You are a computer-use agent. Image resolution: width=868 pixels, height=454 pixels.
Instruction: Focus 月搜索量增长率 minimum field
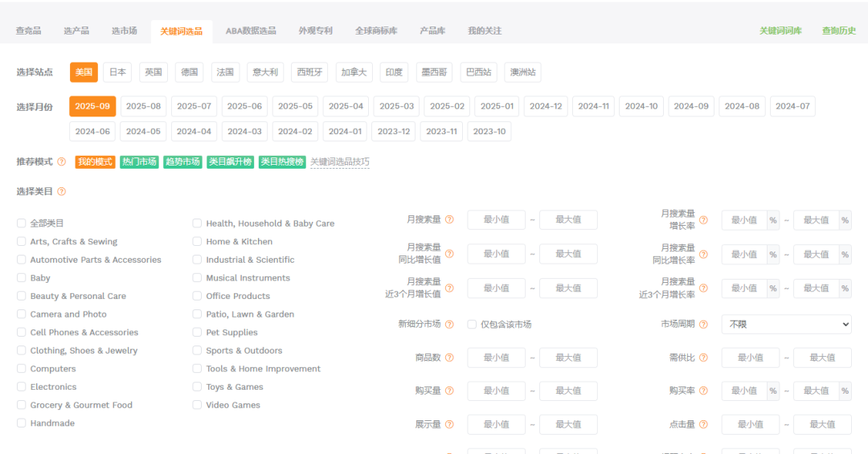point(744,220)
